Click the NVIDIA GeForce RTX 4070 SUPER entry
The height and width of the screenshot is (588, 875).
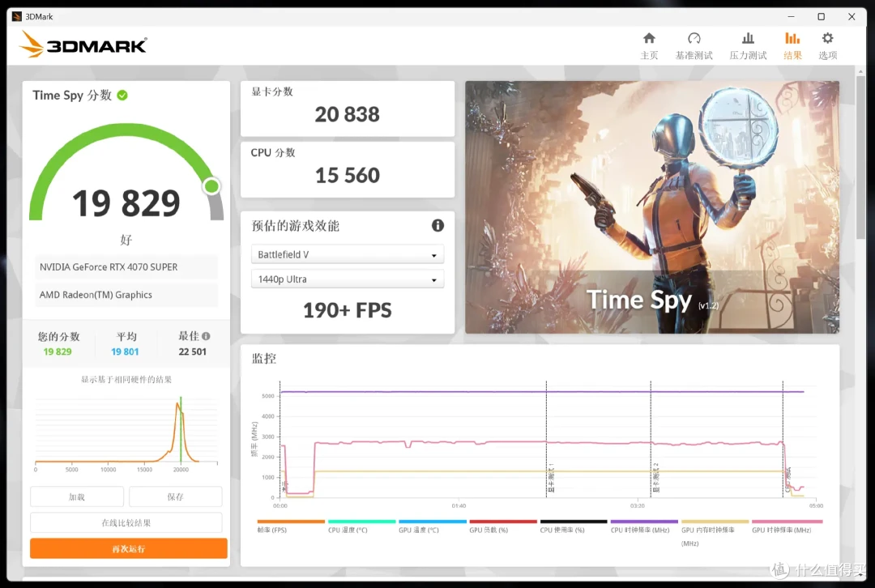click(x=126, y=266)
